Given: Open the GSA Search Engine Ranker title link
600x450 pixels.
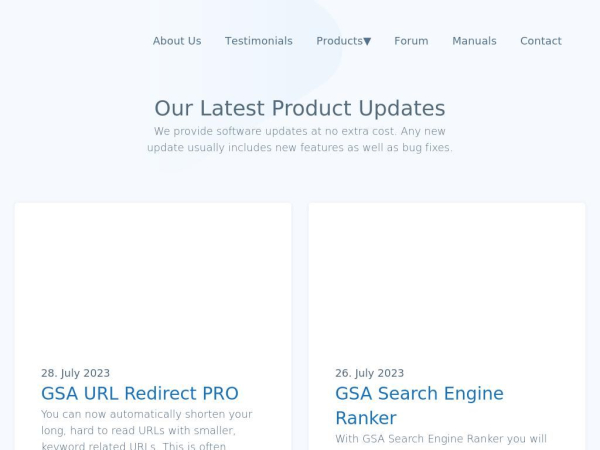Looking at the screenshot, I should pos(419,406).
